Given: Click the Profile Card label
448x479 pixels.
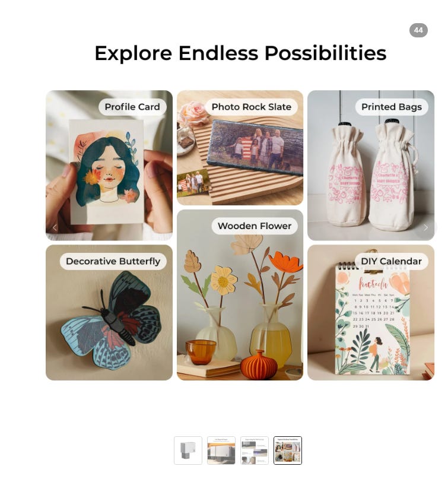Looking at the screenshot, I should [132, 107].
